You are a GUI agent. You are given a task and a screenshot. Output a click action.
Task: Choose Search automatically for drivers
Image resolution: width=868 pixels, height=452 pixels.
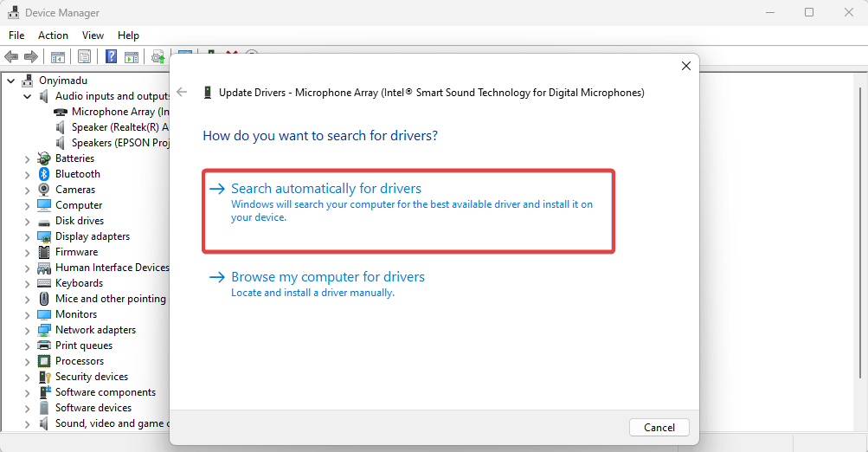point(408,211)
